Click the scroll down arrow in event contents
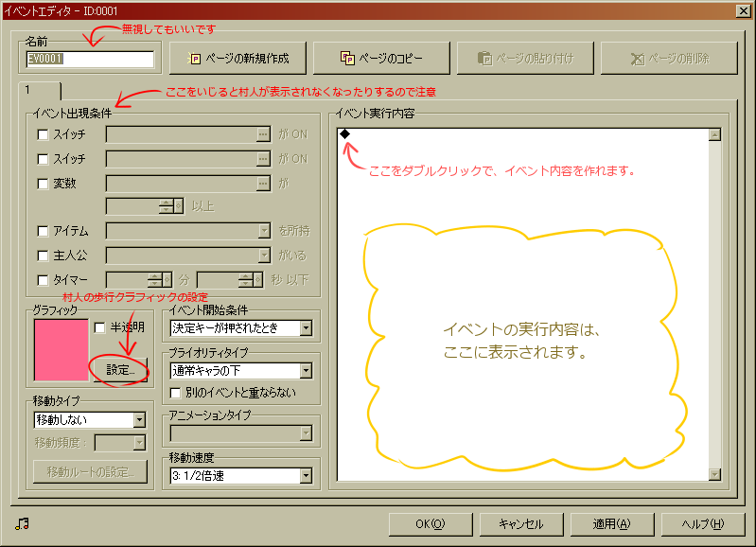The width and height of the screenshot is (756, 547). pos(714,474)
